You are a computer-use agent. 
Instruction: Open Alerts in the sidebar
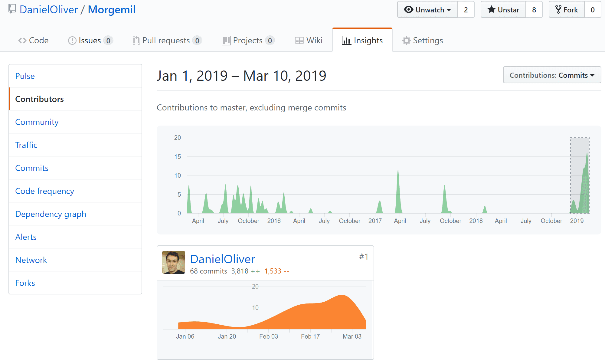[75, 237]
